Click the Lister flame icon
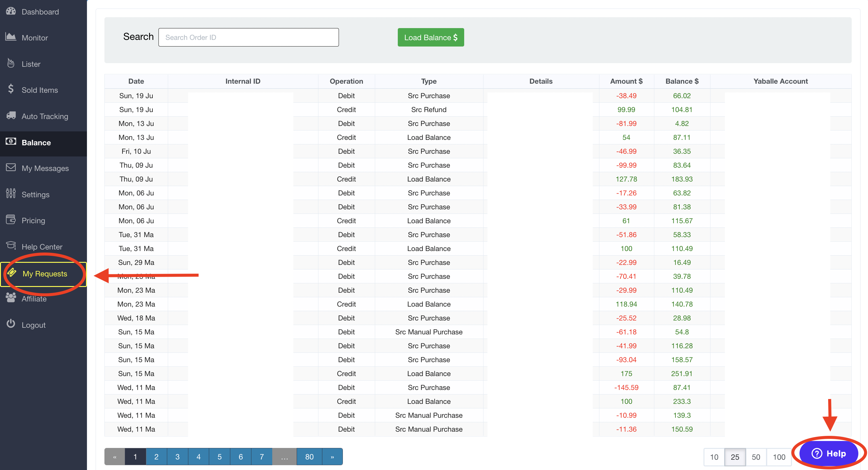Image resolution: width=868 pixels, height=470 pixels. (11, 63)
